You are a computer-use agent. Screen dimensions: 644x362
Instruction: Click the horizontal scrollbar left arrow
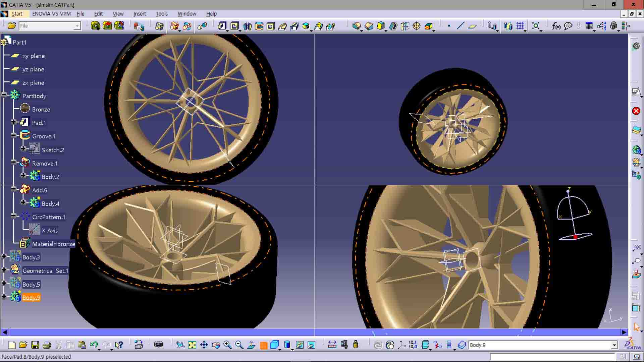click(x=4, y=332)
